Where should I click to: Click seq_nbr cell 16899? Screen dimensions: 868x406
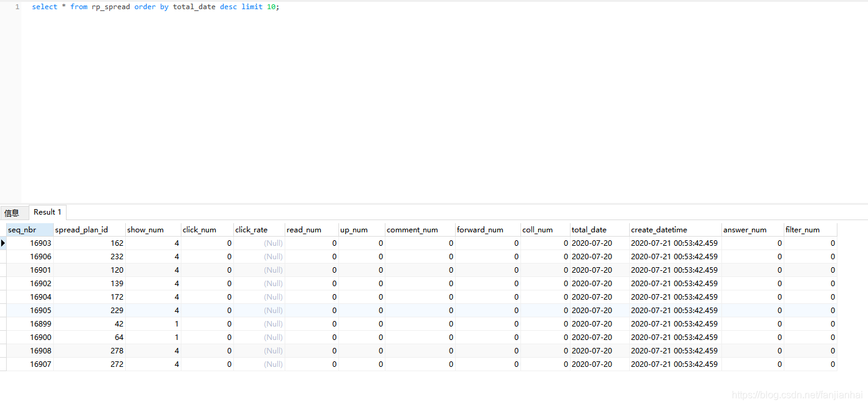[x=30, y=324]
